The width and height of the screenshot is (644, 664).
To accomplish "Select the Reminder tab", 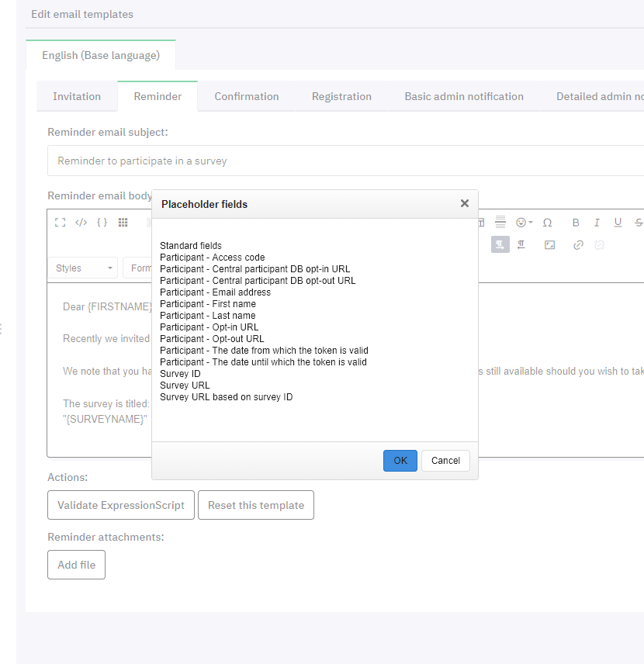I will pyautogui.click(x=158, y=96).
